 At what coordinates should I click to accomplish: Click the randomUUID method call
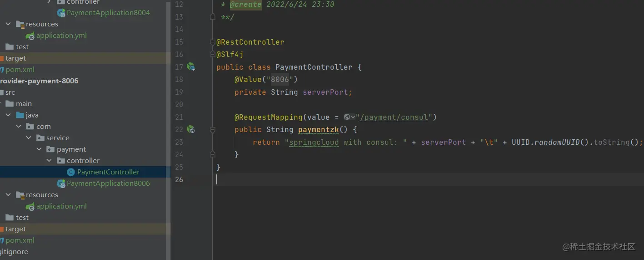point(557,142)
